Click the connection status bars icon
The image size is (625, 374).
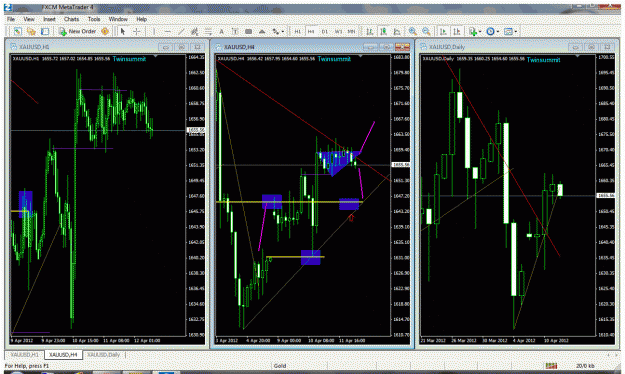pos(551,365)
